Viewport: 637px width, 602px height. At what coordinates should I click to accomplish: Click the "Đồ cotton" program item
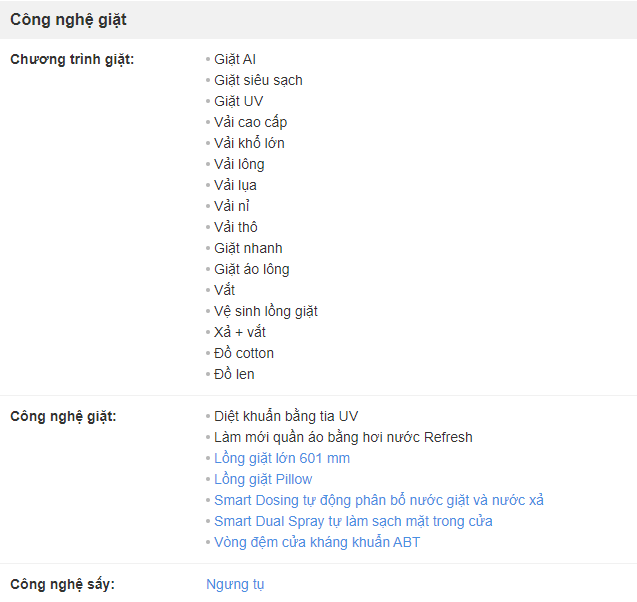[x=243, y=353]
